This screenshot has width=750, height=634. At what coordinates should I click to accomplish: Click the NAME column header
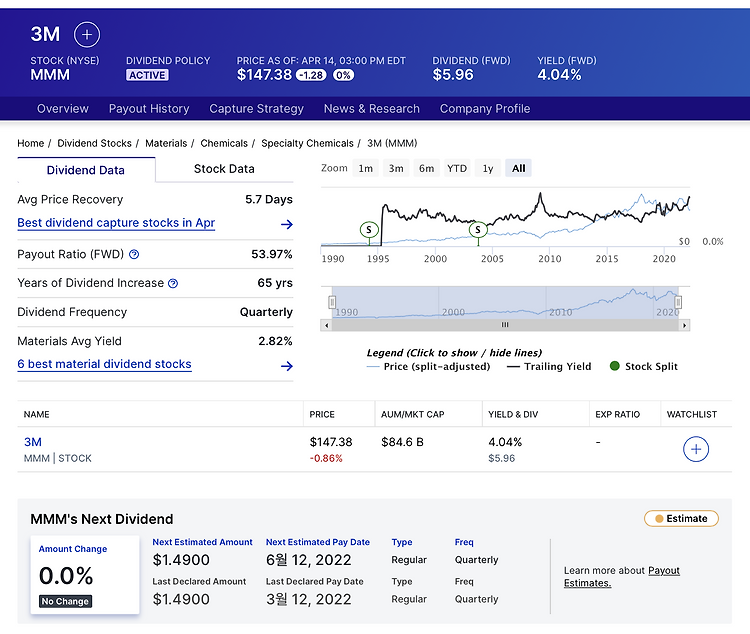[x=36, y=414]
